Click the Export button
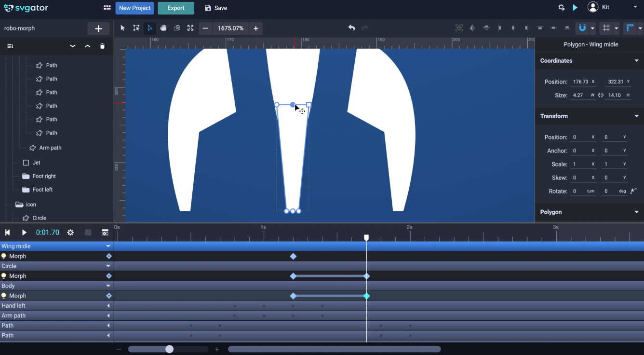The image size is (644, 355). point(176,8)
